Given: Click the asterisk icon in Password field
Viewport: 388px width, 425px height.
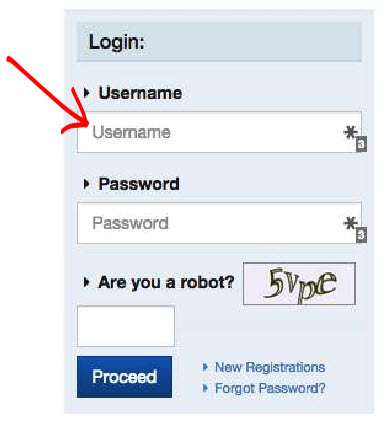Looking at the screenshot, I should pos(350,223).
